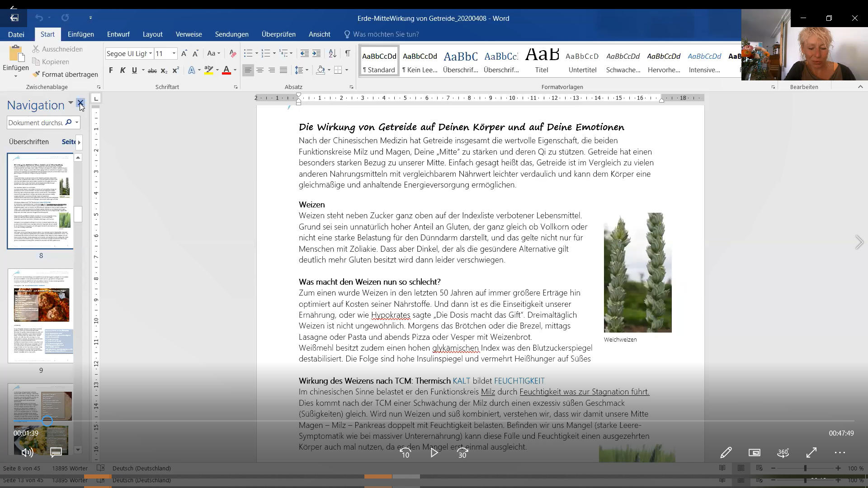Open the Aa change case dropdown

pyautogui.click(x=213, y=53)
